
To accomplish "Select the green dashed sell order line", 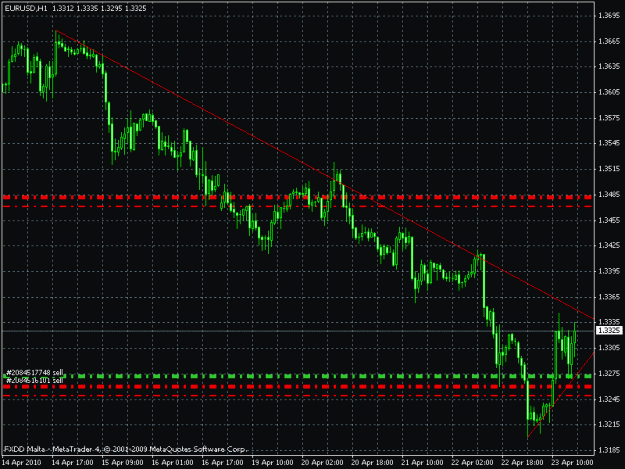I will tap(298, 376).
